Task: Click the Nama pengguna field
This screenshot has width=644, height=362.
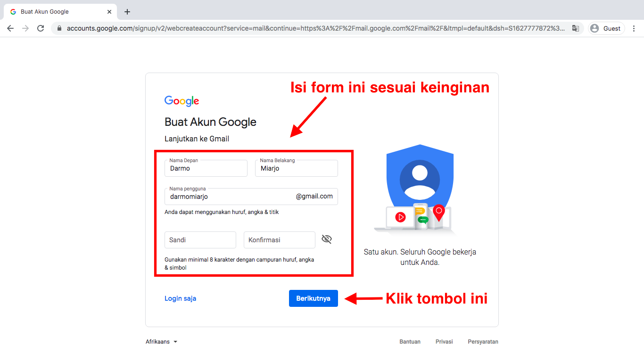Action: click(251, 197)
